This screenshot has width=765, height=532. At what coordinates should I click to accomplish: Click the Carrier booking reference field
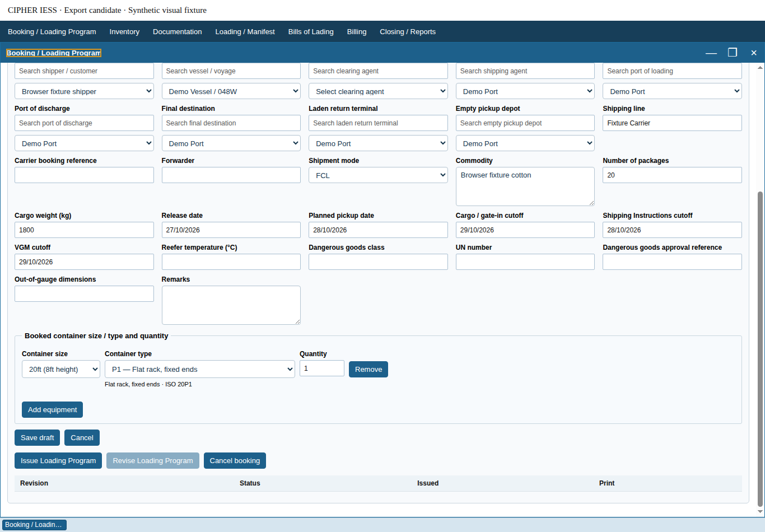84,175
